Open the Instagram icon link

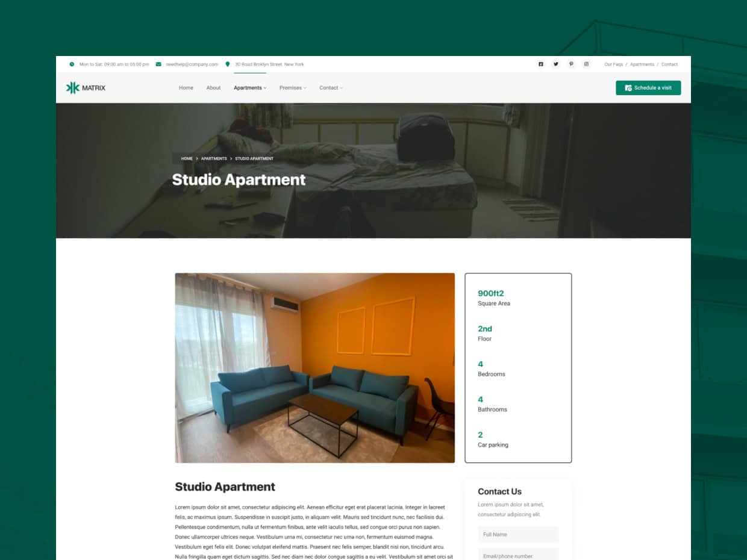[x=586, y=64]
